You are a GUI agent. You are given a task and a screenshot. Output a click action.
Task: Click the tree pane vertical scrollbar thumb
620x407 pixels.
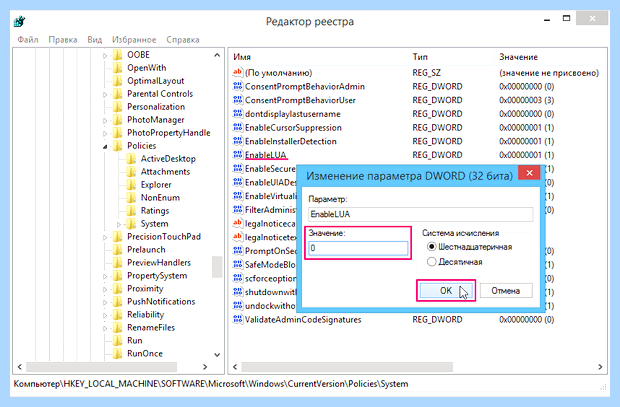(217, 267)
